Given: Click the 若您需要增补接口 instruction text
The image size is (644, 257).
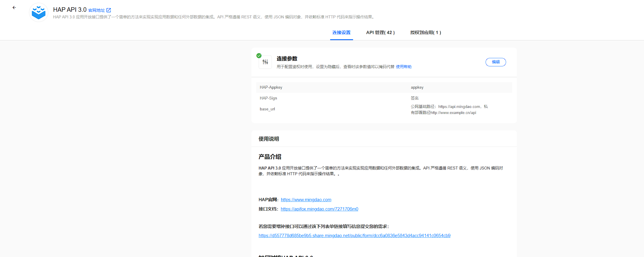Looking at the screenshot, I should click(324, 227).
